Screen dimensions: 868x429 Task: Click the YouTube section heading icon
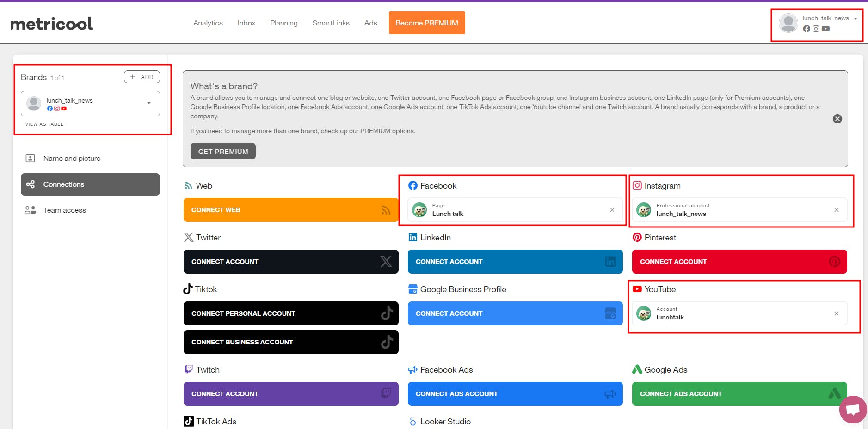(x=637, y=289)
